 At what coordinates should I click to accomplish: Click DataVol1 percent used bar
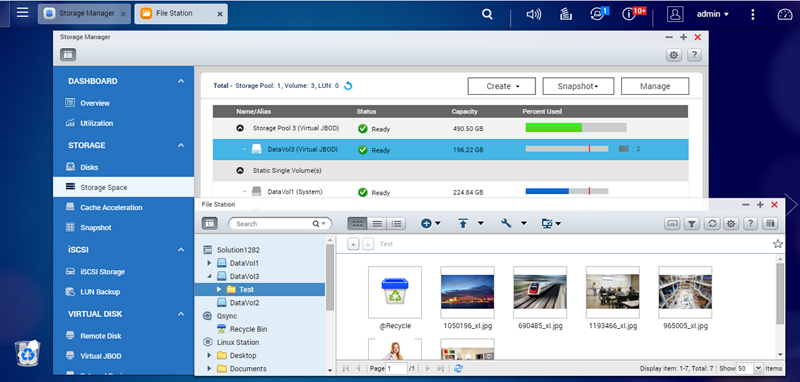coord(567,191)
